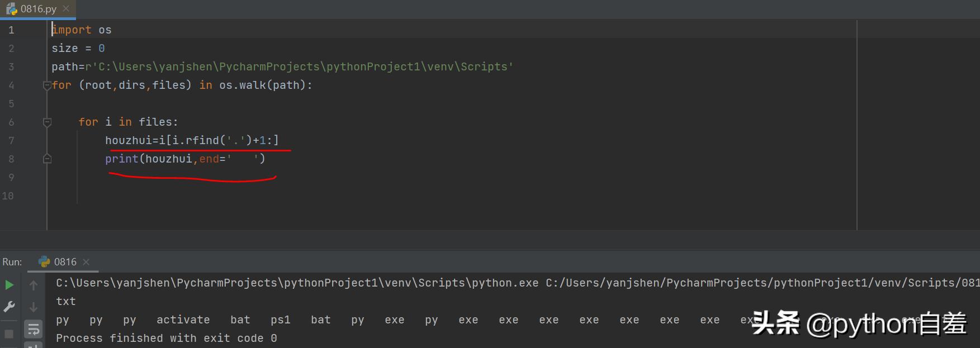980x348 pixels.
Task: Click line number 3 in the gutter
Action: (x=11, y=67)
